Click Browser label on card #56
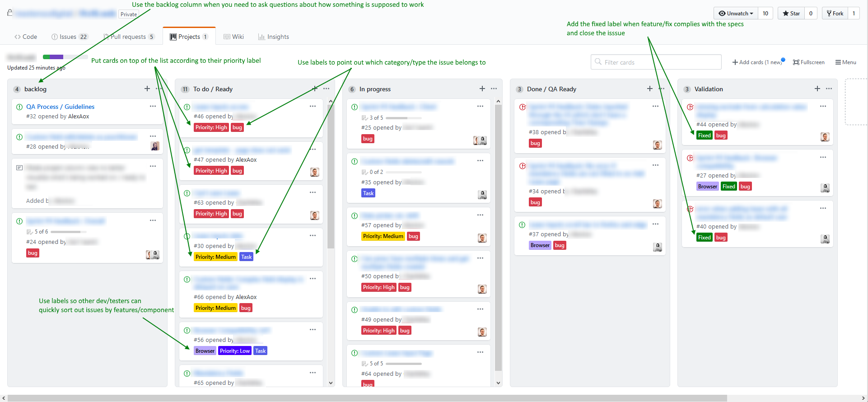The image size is (868, 402). 205,351
